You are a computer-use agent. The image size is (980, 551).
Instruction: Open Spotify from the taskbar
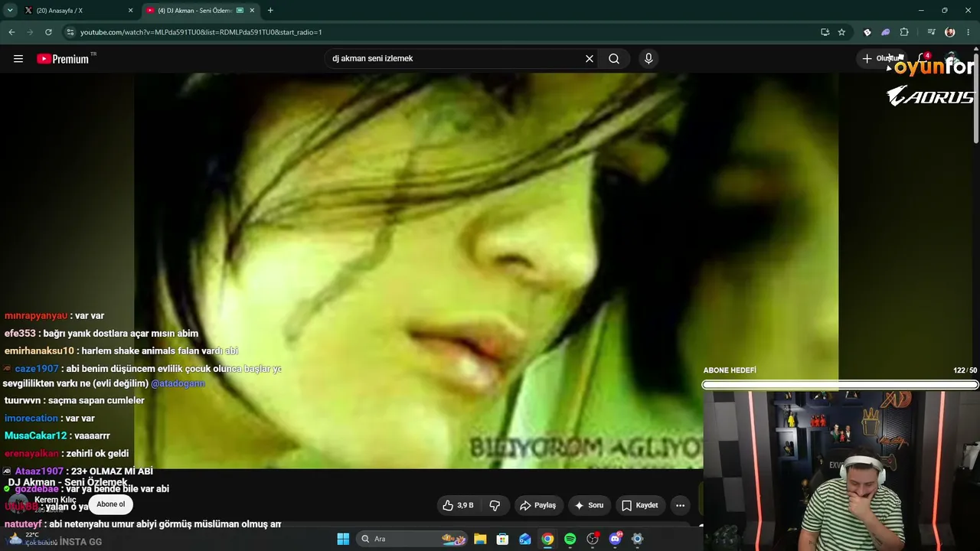tap(570, 539)
